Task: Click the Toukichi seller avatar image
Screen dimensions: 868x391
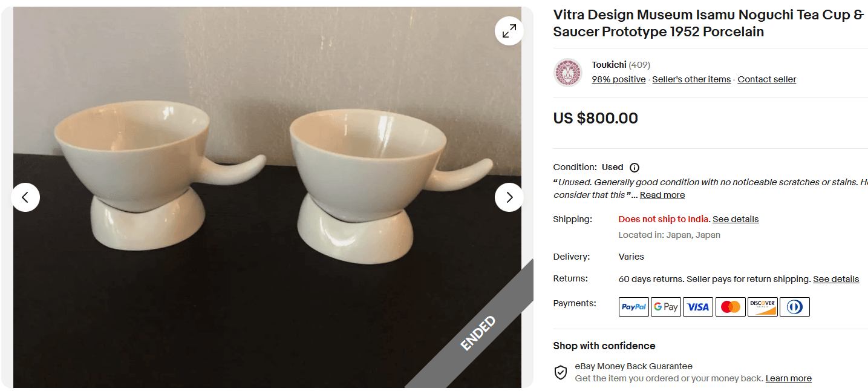Action: (567, 72)
